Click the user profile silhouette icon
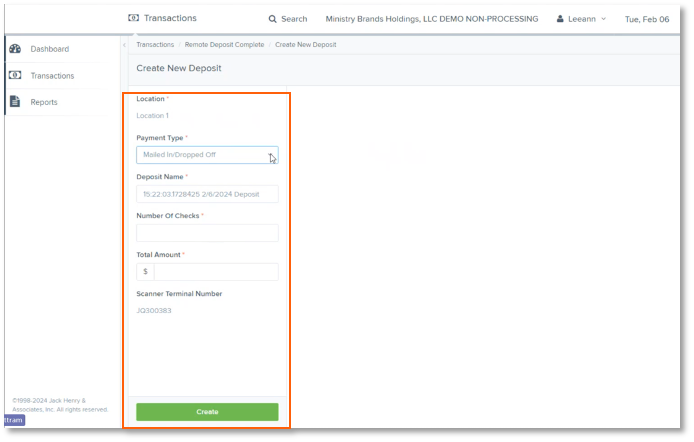The width and height of the screenshot is (694, 442). [560, 19]
